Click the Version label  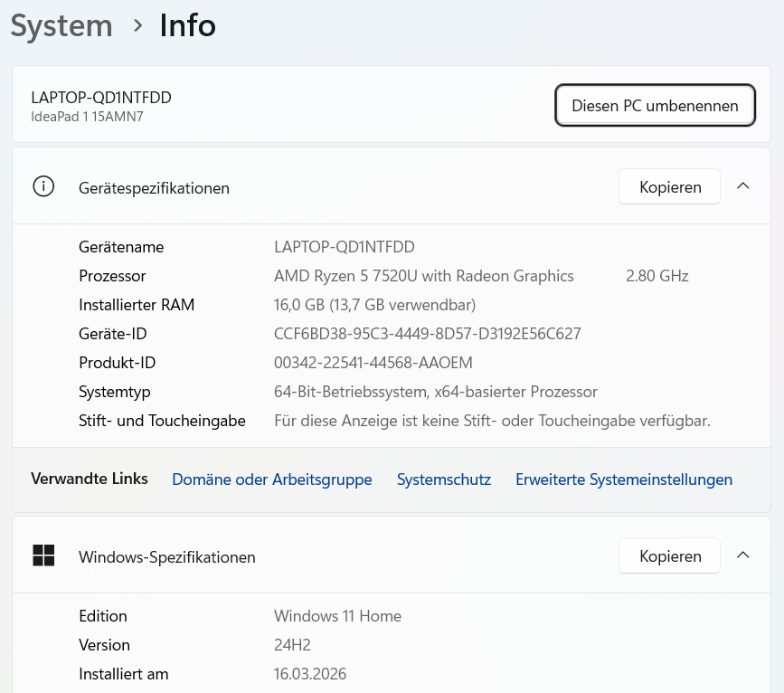[104, 645]
